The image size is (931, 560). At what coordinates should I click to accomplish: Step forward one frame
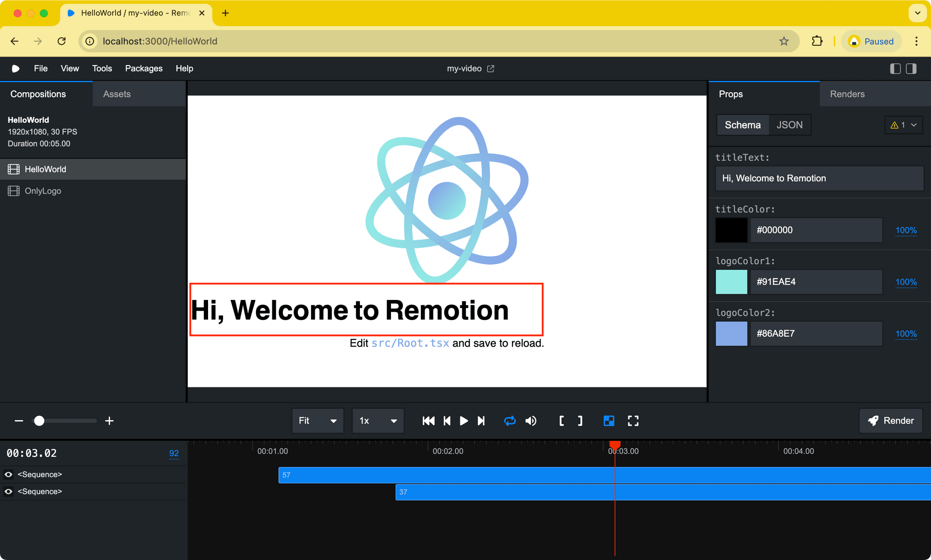pyautogui.click(x=481, y=421)
